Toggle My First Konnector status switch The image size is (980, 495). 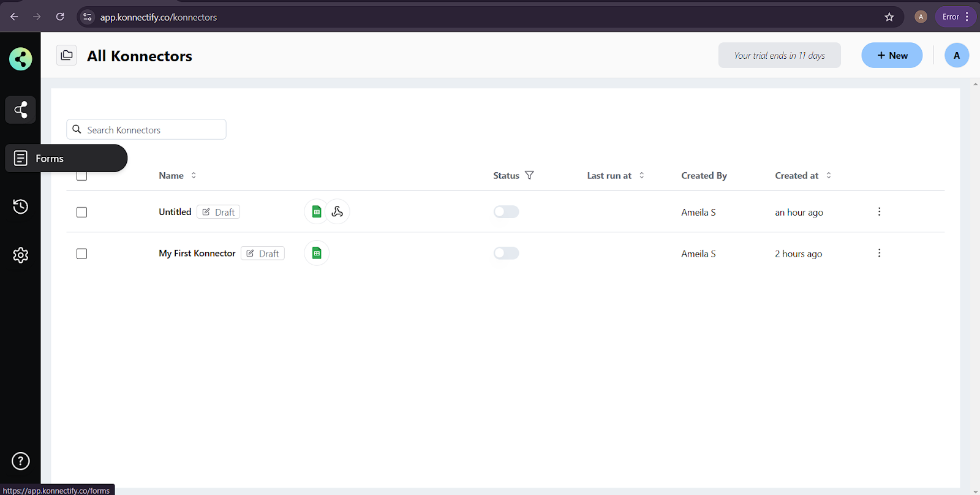pyautogui.click(x=506, y=253)
